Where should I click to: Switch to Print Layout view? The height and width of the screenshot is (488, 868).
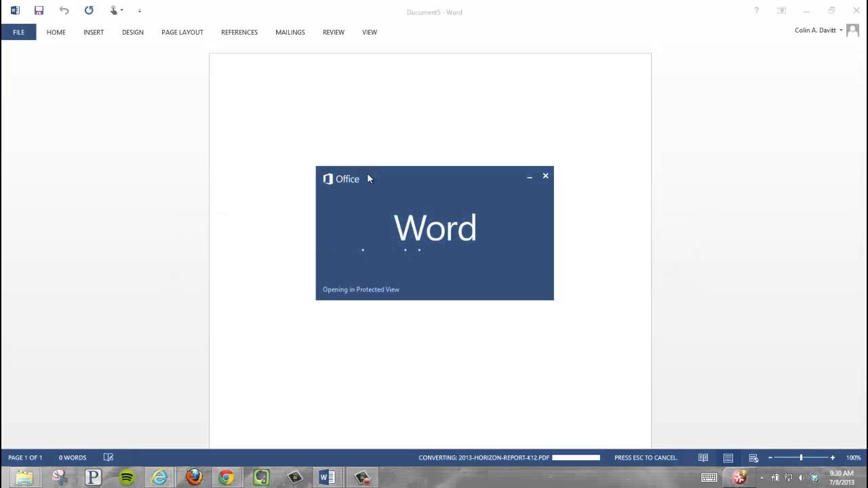[728, 457]
